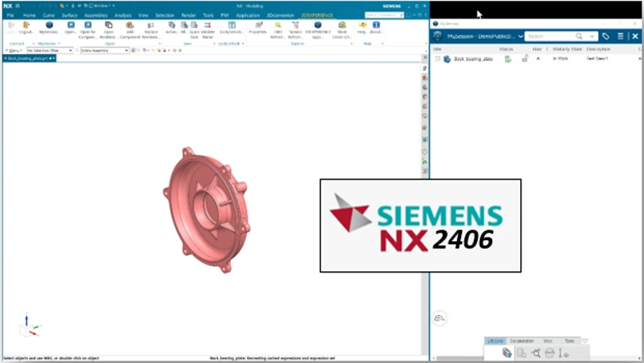The width and height of the screenshot is (644, 363).
Task: Tick the checkbox beside Back_bearing_plate
Action: (x=438, y=59)
